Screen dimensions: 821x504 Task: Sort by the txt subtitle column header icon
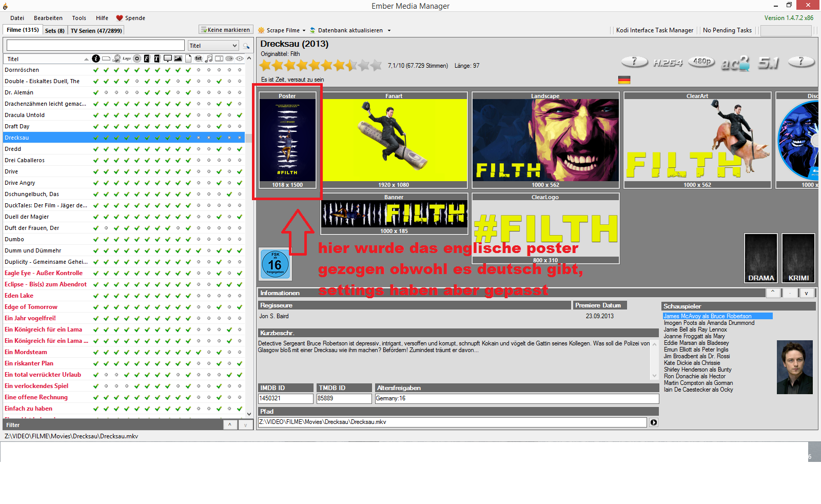click(199, 59)
